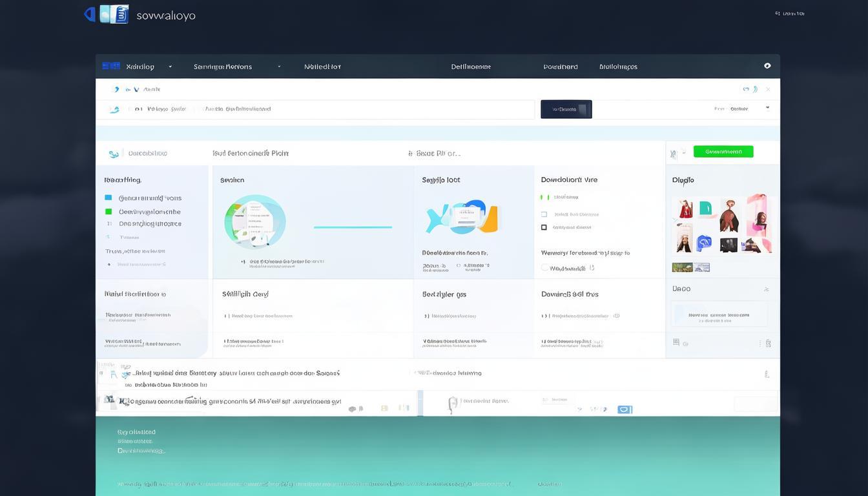Click the circular illustration in the Seviten card

click(x=254, y=222)
